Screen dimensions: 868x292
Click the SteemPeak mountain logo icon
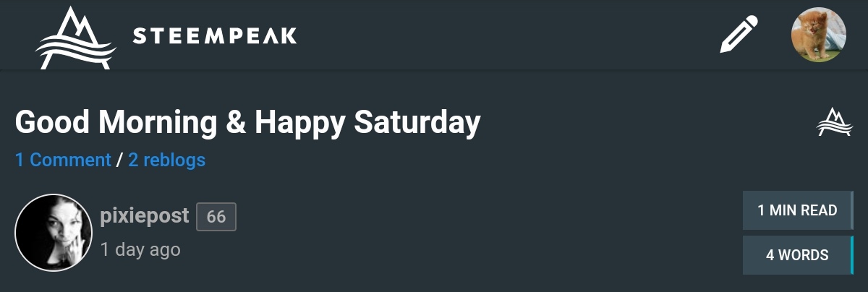click(x=76, y=38)
